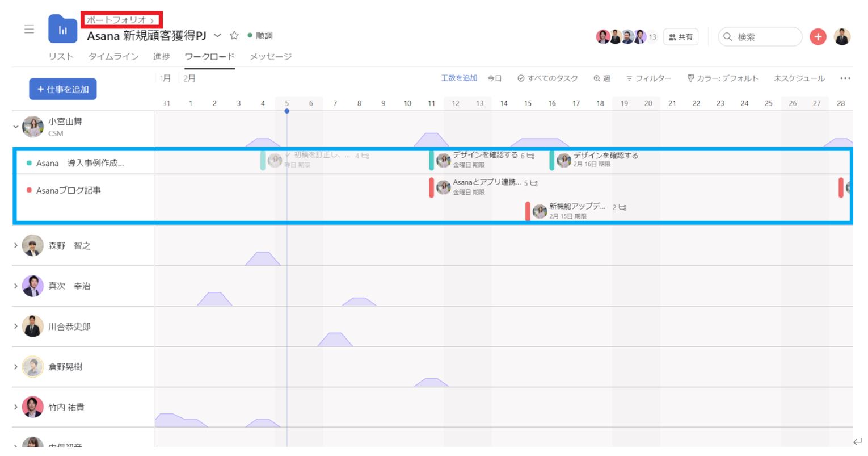Click 竹内 祐貴 avatar photo
This screenshot has height=456, width=868.
[x=33, y=407]
